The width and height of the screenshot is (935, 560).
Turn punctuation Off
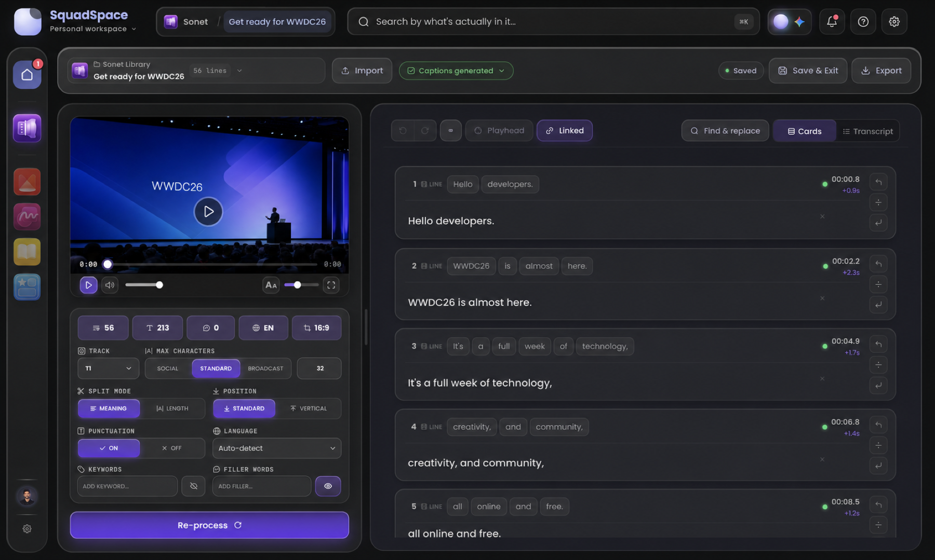tap(172, 448)
